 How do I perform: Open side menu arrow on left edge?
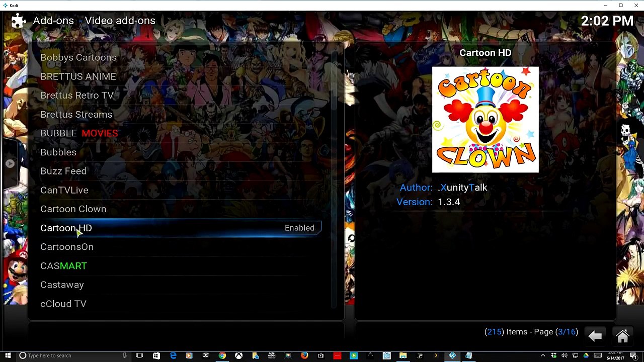tap(10, 163)
